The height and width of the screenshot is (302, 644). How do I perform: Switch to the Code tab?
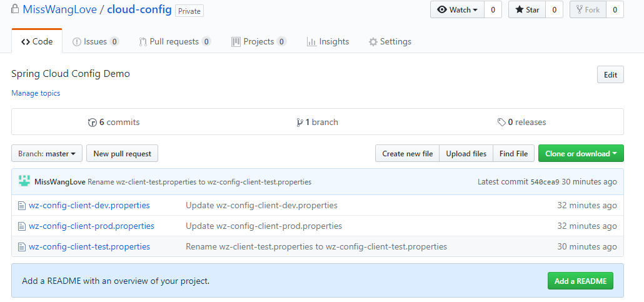[37, 41]
